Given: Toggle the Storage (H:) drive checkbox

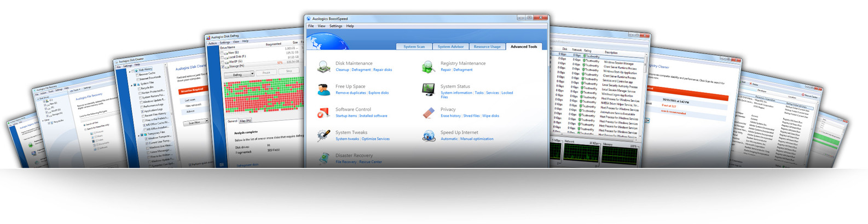Looking at the screenshot, I should pyautogui.click(x=222, y=67).
